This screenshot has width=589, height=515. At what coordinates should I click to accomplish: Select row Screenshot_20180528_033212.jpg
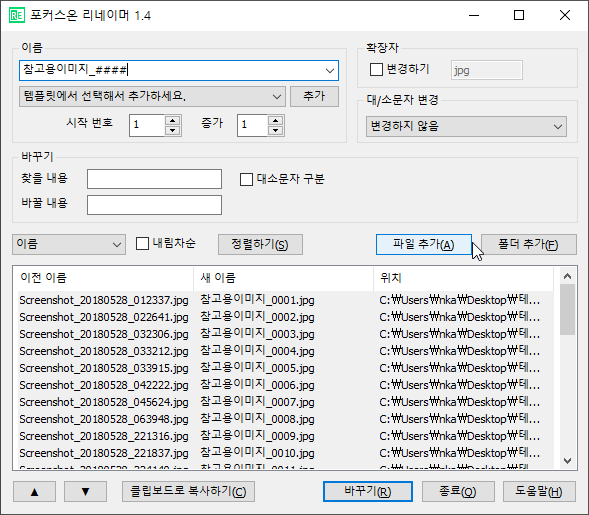(285, 352)
